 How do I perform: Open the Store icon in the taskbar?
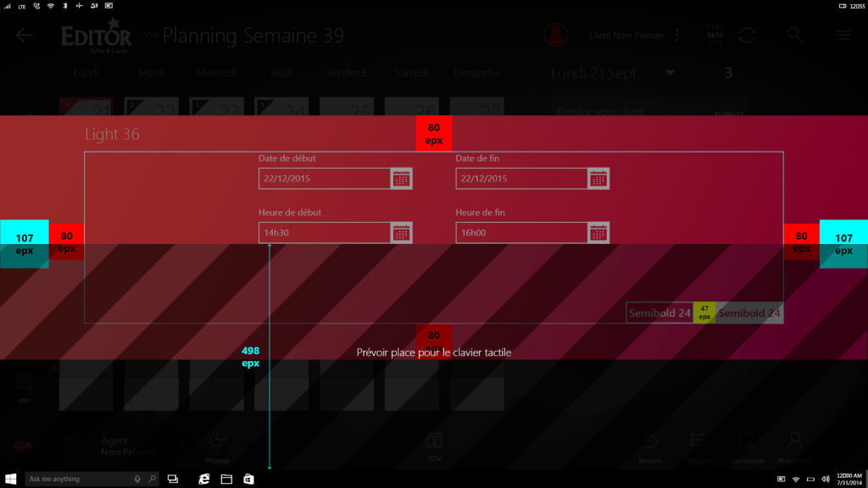coord(248,479)
